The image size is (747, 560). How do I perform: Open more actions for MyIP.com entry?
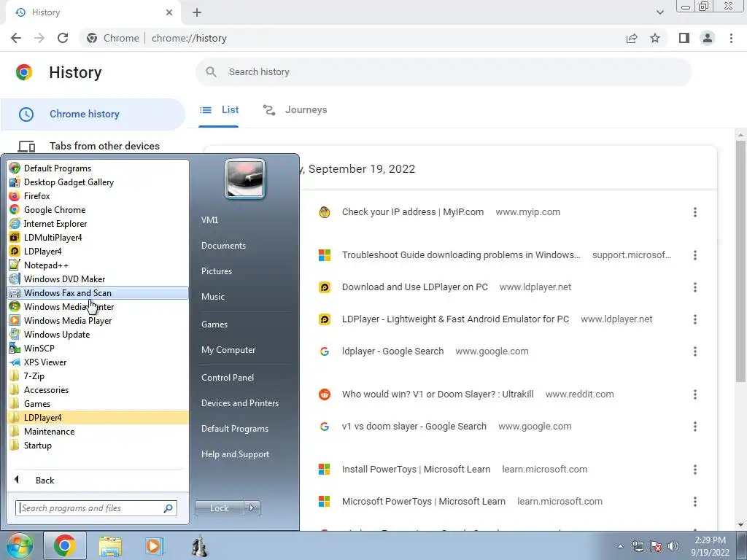[x=695, y=212]
